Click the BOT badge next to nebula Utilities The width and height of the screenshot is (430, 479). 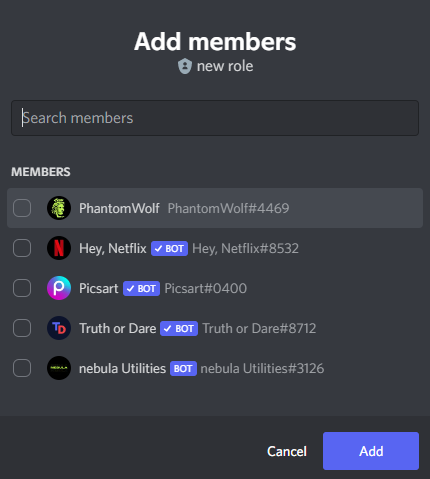point(183,368)
